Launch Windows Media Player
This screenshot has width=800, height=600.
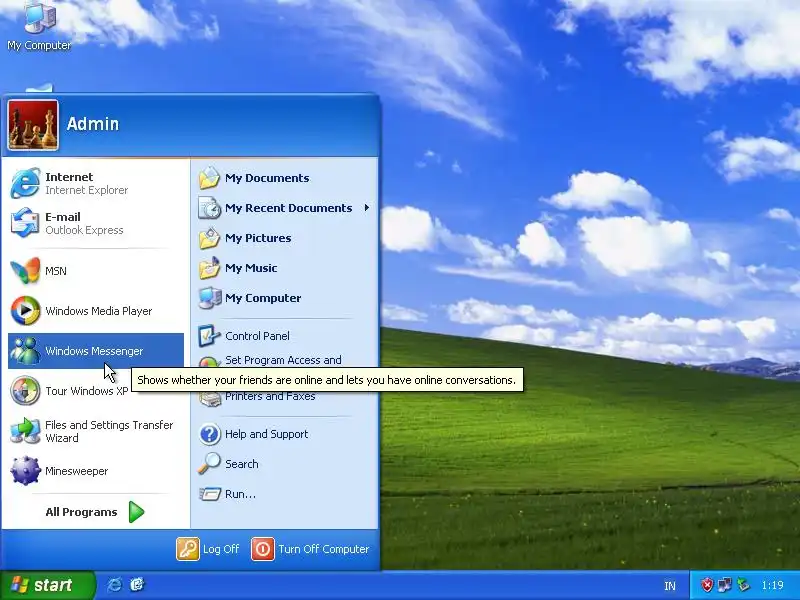coord(95,311)
